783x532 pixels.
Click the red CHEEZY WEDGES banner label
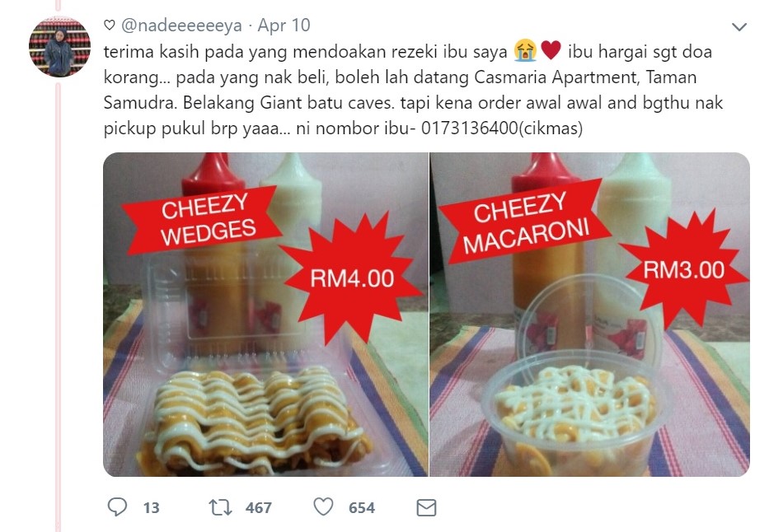[x=204, y=220]
